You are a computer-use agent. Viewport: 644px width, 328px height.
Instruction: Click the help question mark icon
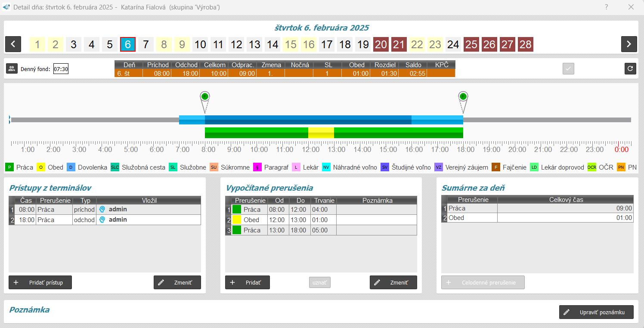click(x=607, y=7)
